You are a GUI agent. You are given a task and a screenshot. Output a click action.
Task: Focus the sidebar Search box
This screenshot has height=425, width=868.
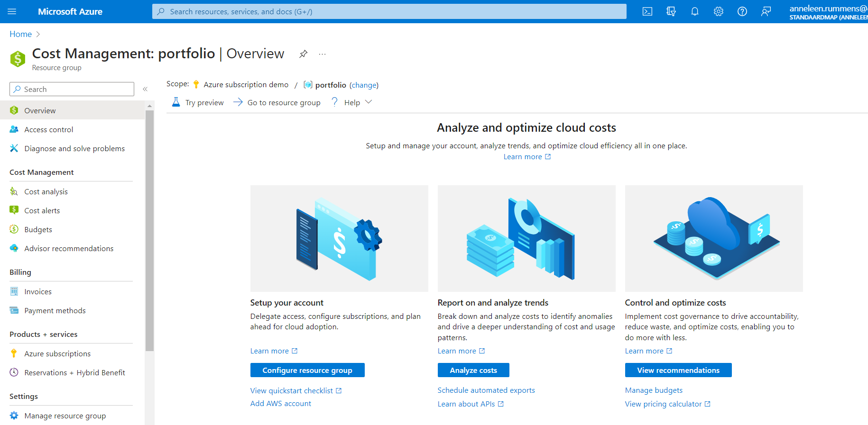pyautogui.click(x=72, y=89)
